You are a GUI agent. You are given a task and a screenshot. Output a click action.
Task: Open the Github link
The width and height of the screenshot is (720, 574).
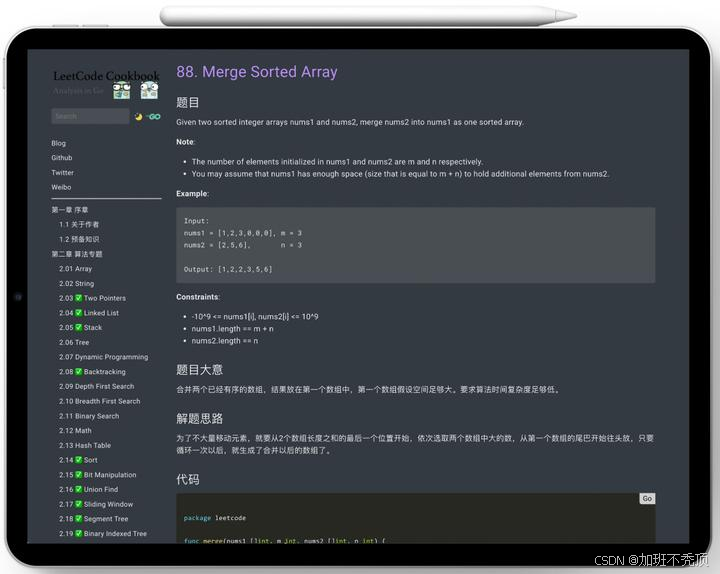[x=62, y=158]
